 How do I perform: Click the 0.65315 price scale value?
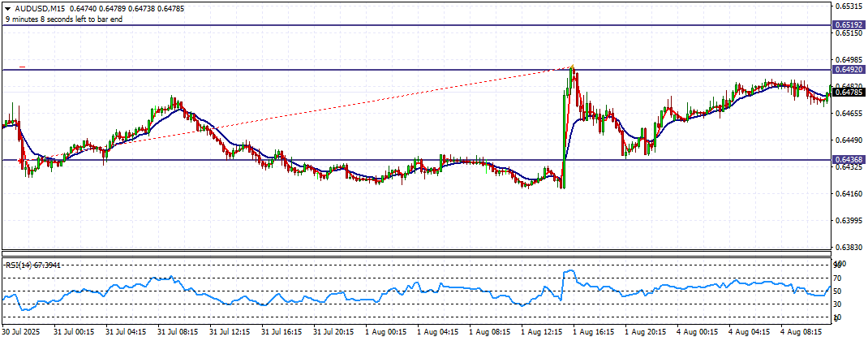(849, 6)
